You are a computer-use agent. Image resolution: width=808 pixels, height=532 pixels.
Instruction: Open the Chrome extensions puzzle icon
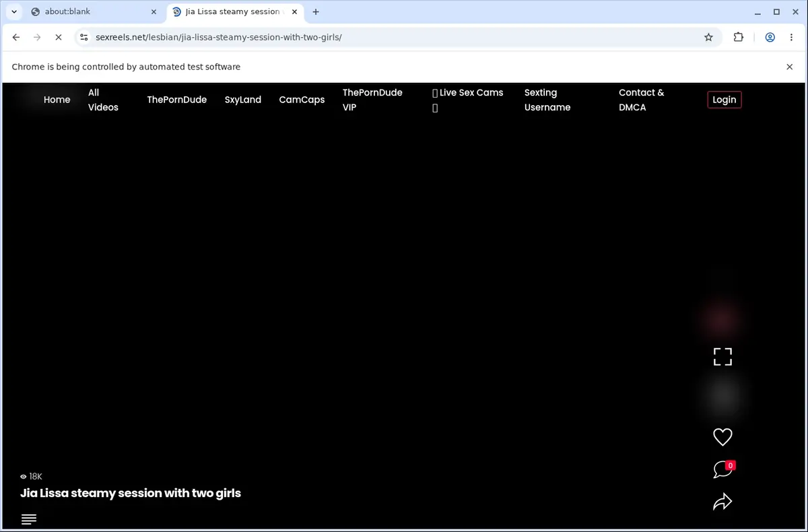(739, 38)
